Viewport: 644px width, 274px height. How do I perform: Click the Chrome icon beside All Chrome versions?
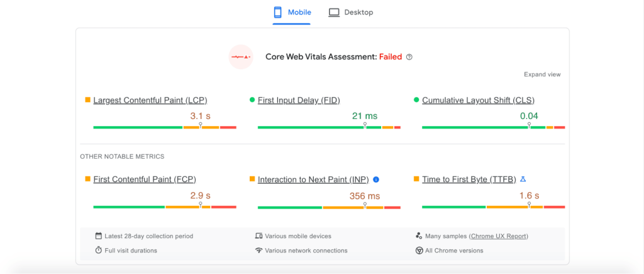(419, 250)
